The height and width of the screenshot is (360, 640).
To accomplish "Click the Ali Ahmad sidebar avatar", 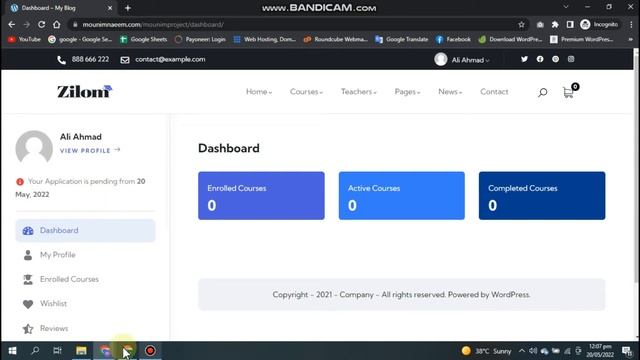I will [x=34, y=147].
